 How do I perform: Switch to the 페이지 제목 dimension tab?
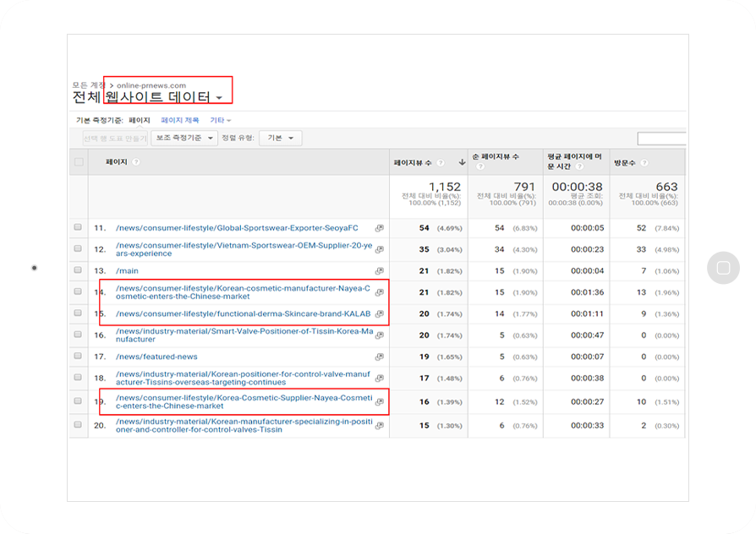tap(180, 120)
